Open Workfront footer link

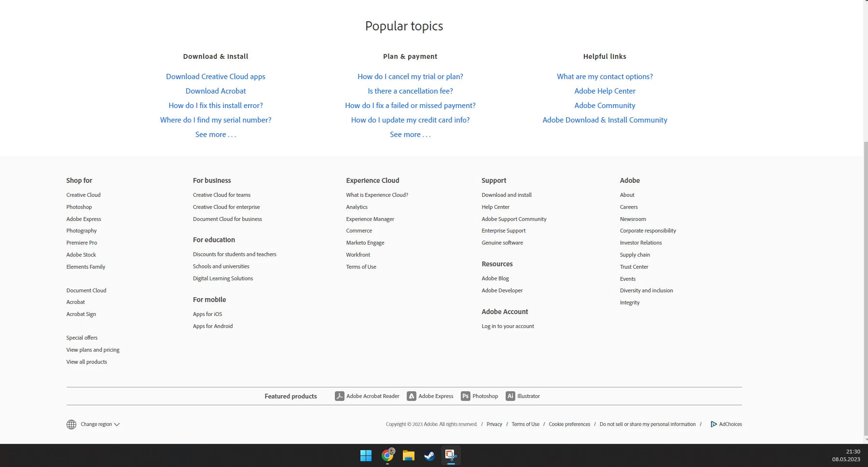click(x=358, y=255)
